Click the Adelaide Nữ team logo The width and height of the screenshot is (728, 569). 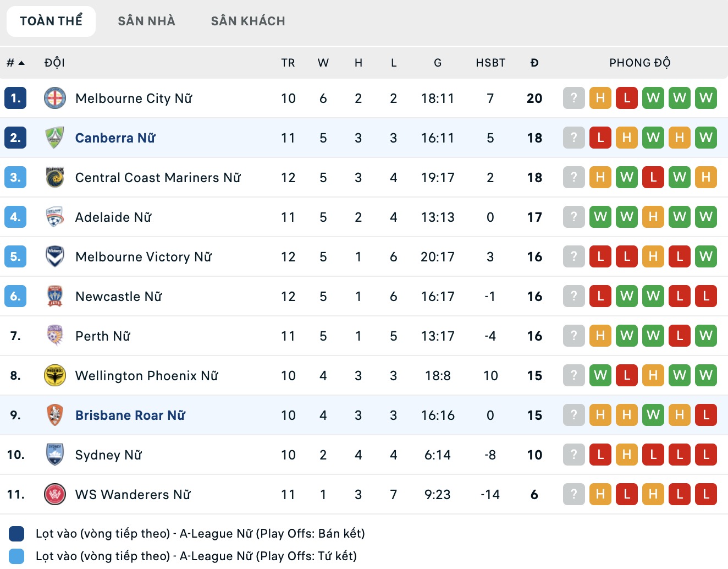click(55, 217)
